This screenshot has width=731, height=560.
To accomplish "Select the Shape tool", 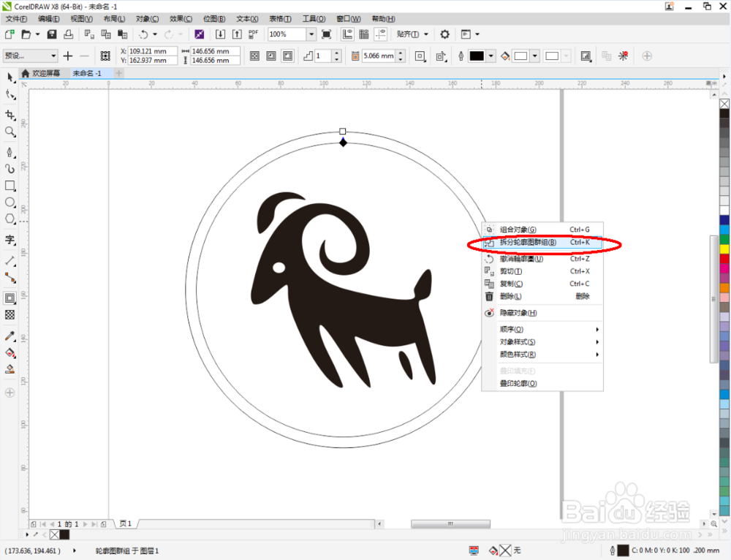I will (10, 94).
